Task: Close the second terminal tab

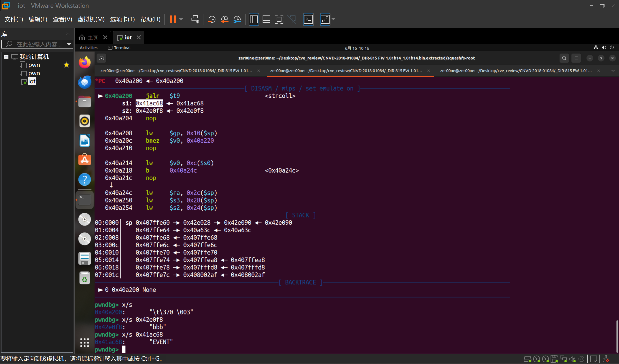Action: click(x=429, y=71)
